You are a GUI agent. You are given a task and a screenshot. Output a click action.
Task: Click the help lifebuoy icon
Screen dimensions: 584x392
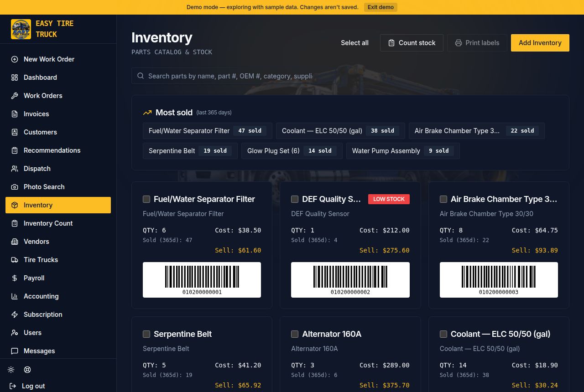(27, 370)
